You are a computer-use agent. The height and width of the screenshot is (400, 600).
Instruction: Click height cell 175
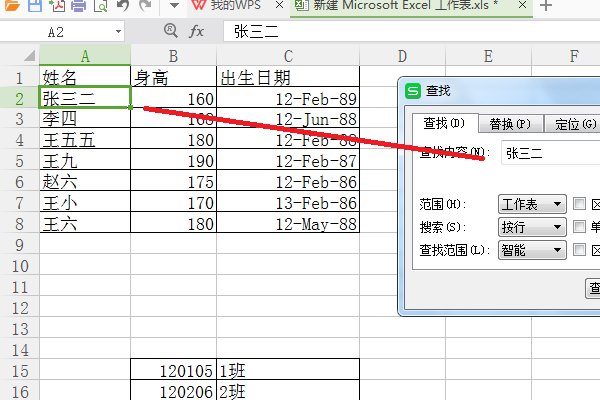(x=173, y=181)
